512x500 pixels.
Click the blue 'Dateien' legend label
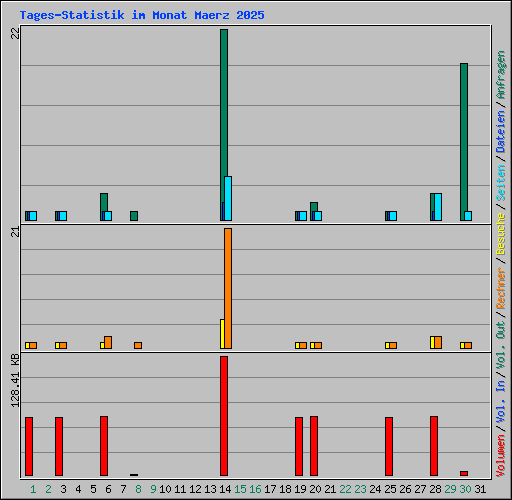501,131
